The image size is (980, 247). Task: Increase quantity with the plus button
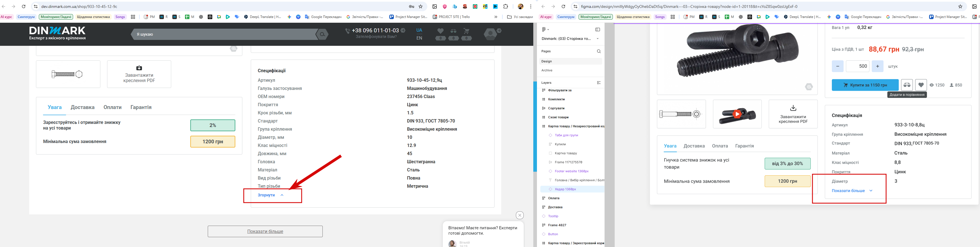point(877,66)
